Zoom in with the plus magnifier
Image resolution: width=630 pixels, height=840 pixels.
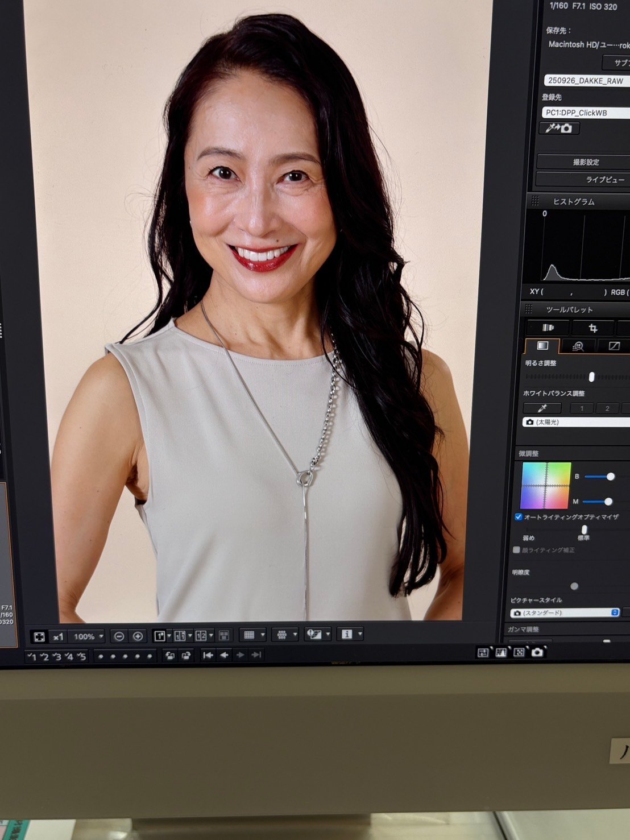(x=138, y=636)
